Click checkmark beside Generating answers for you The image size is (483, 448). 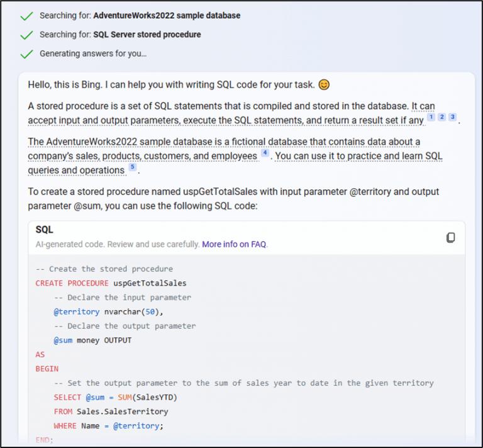pyautogui.click(x=26, y=54)
